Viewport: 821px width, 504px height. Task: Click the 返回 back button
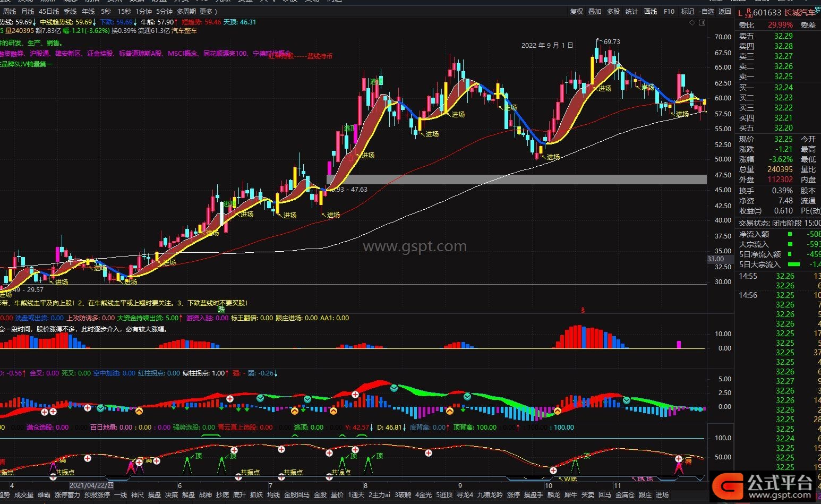(725, 11)
